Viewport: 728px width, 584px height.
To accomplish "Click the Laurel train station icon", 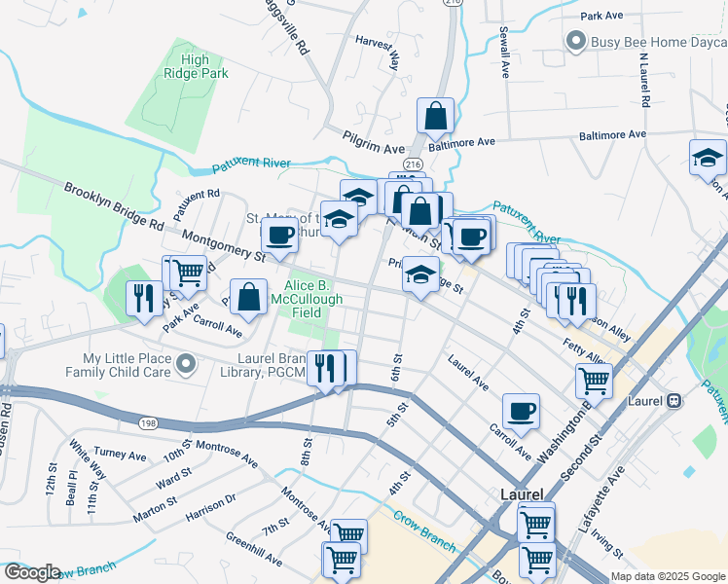I will coord(673,401).
